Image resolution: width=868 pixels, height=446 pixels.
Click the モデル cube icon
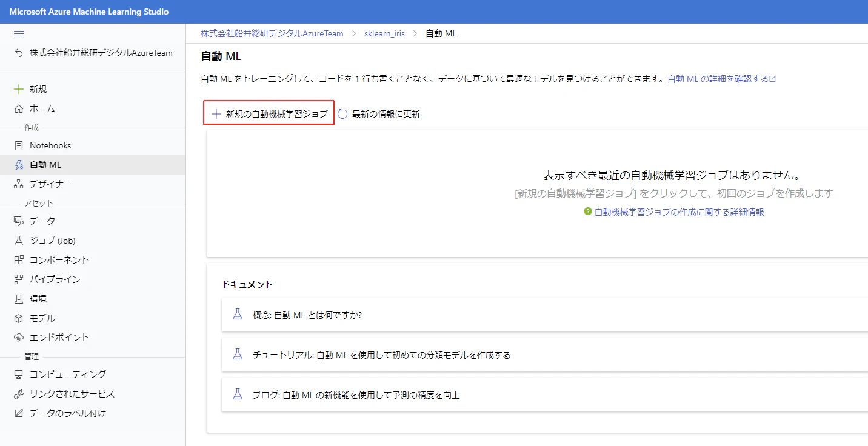click(19, 318)
